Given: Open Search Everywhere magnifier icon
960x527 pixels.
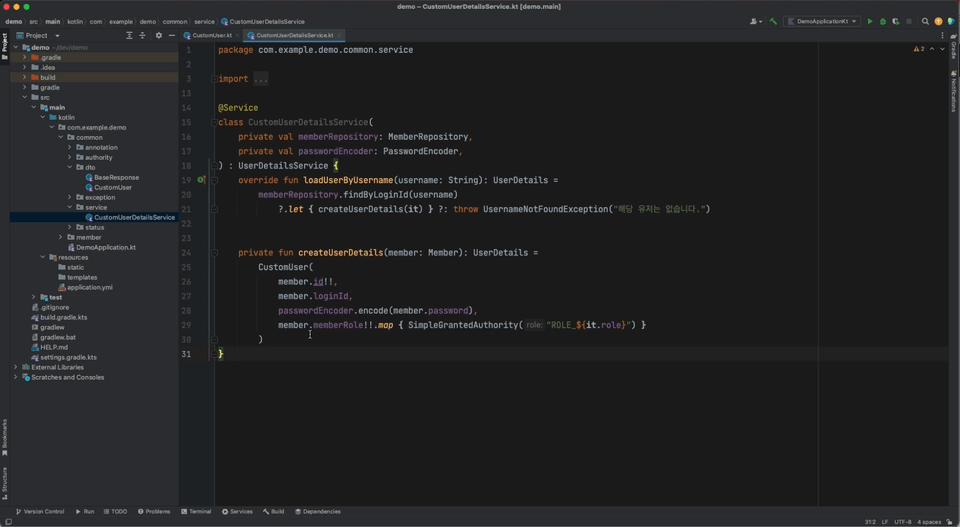Looking at the screenshot, I should pyautogui.click(x=925, y=21).
